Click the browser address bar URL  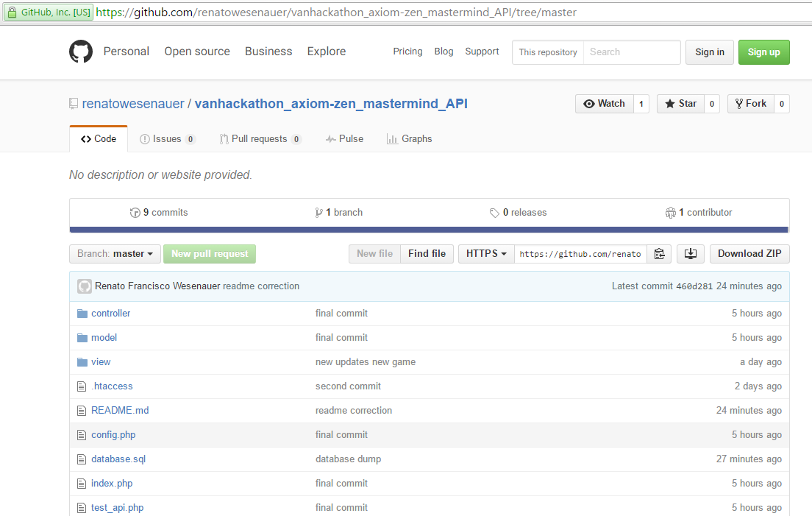point(336,12)
